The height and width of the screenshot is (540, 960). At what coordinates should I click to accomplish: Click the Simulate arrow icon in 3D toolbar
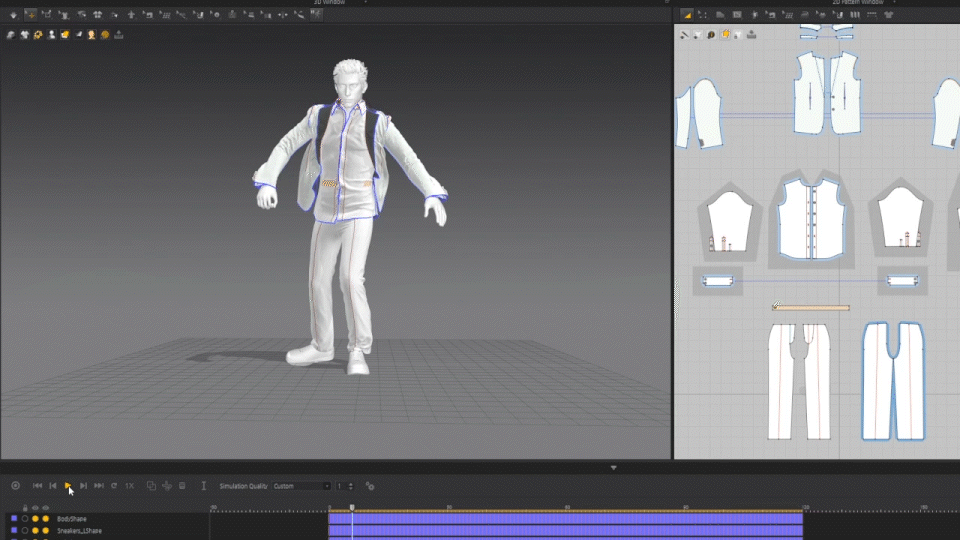(x=12, y=15)
